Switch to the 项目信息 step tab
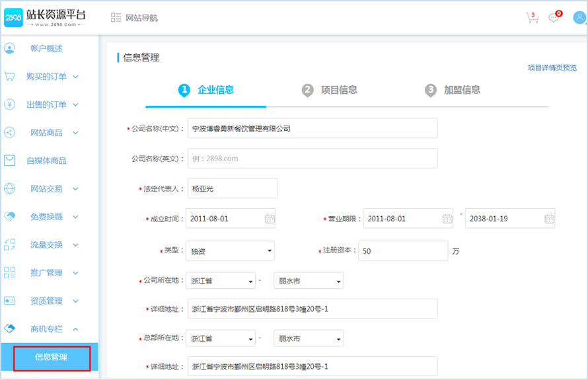 pos(330,91)
